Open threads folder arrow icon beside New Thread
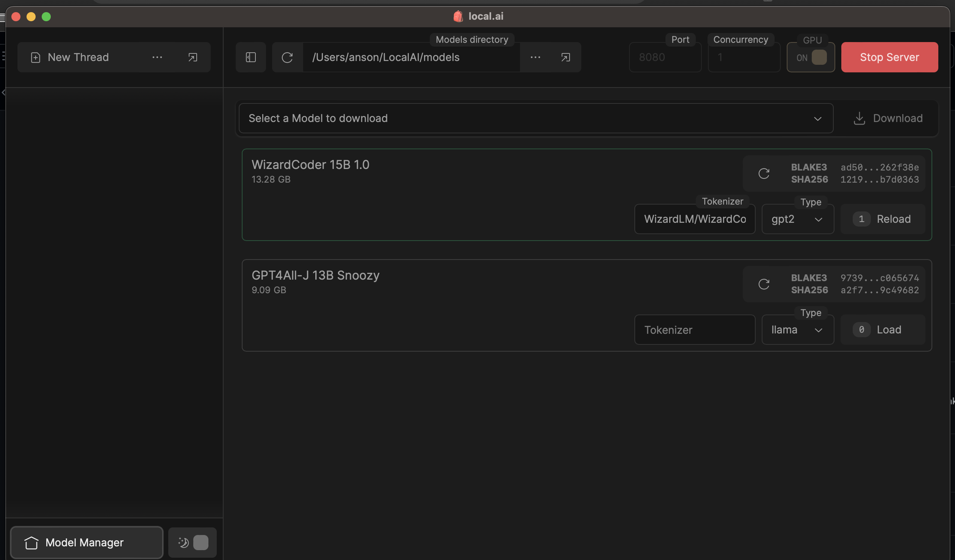 pos(193,57)
